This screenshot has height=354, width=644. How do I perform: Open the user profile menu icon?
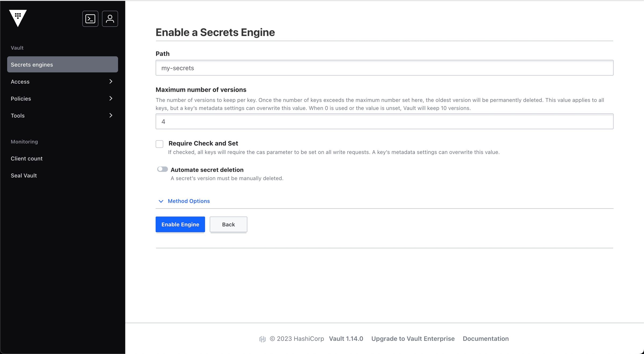110,19
